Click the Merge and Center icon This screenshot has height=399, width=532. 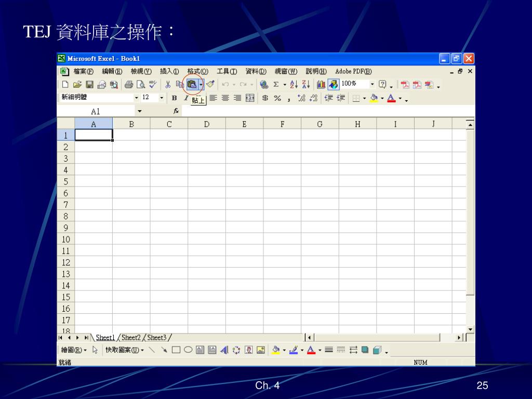coord(250,98)
